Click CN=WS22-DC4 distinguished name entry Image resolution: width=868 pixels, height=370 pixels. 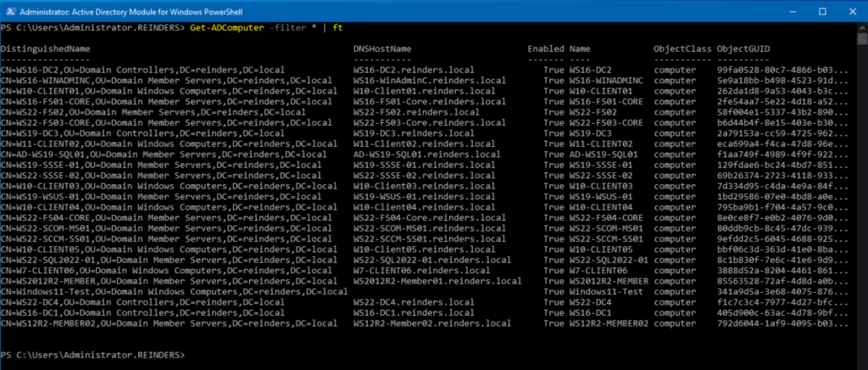(x=142, y=301)
